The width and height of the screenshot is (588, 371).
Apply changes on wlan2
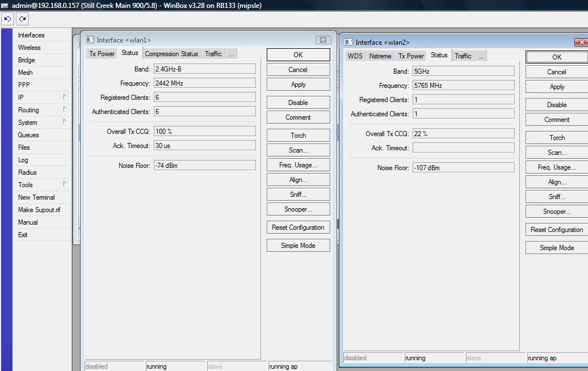click(556, 86)
